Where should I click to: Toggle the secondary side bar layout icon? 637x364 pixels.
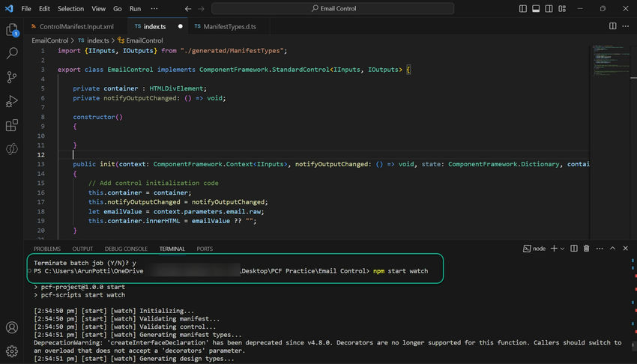tap(549, 8)
